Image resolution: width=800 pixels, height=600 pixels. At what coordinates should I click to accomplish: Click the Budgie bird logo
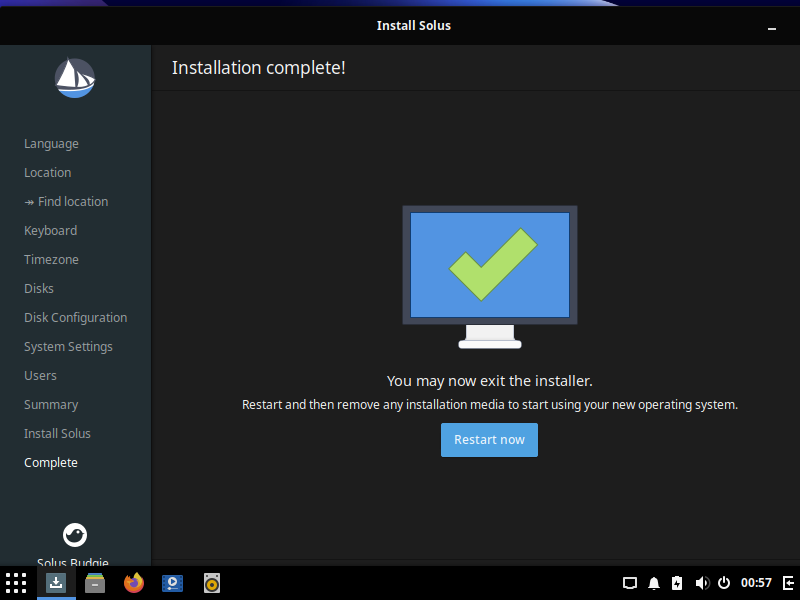click(x=75, y=535)
